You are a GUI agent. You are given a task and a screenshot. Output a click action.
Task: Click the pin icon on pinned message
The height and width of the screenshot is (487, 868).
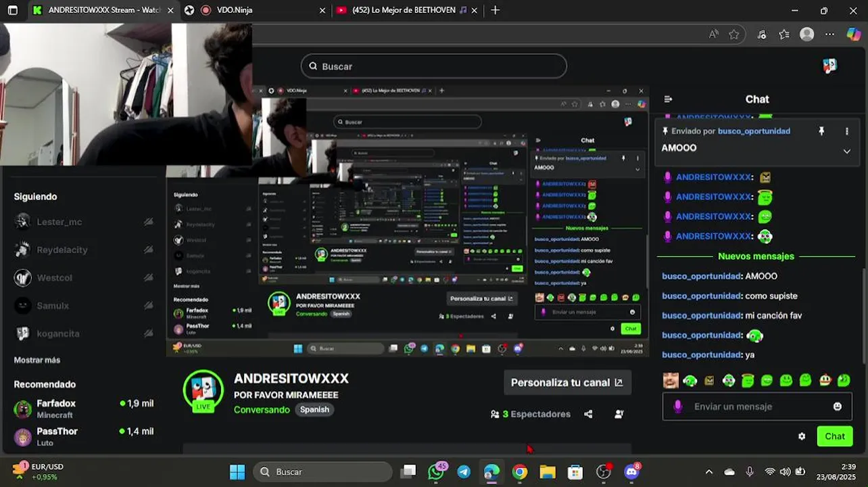click(821, 131)
